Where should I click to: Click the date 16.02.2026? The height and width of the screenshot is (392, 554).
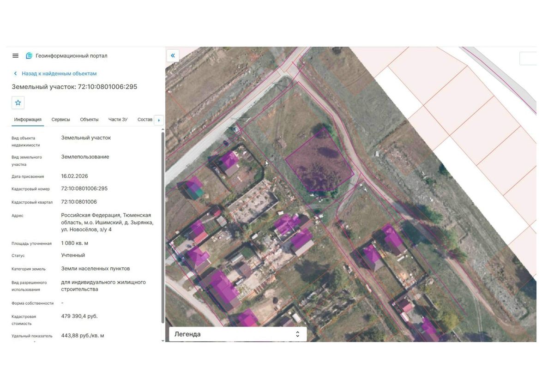point(74,176)
